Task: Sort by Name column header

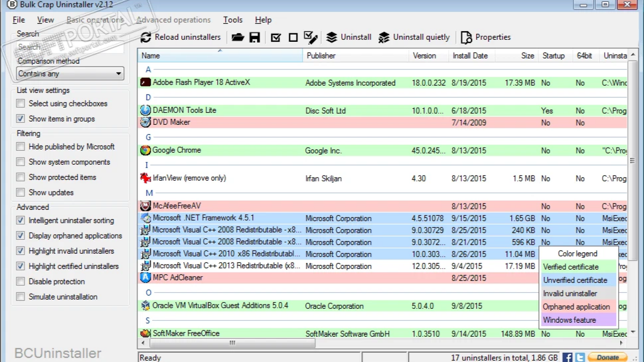Action: coord(220,56)
